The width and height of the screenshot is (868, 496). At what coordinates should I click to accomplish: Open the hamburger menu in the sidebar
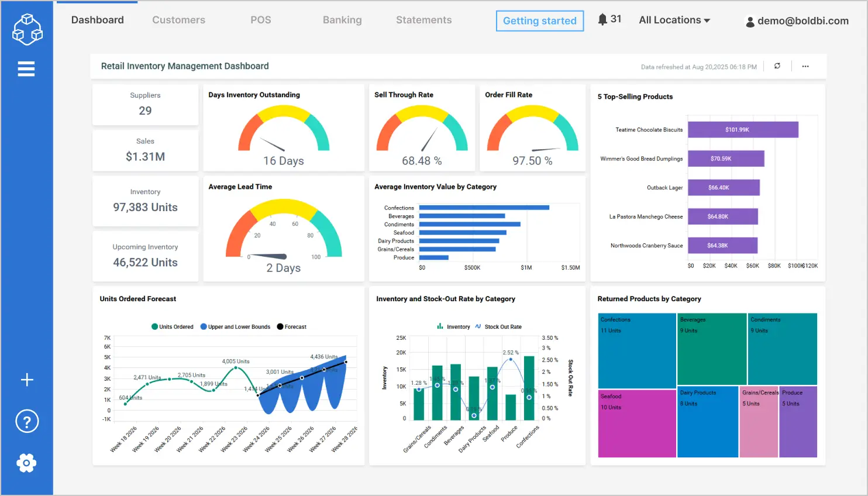pos(26,69)
